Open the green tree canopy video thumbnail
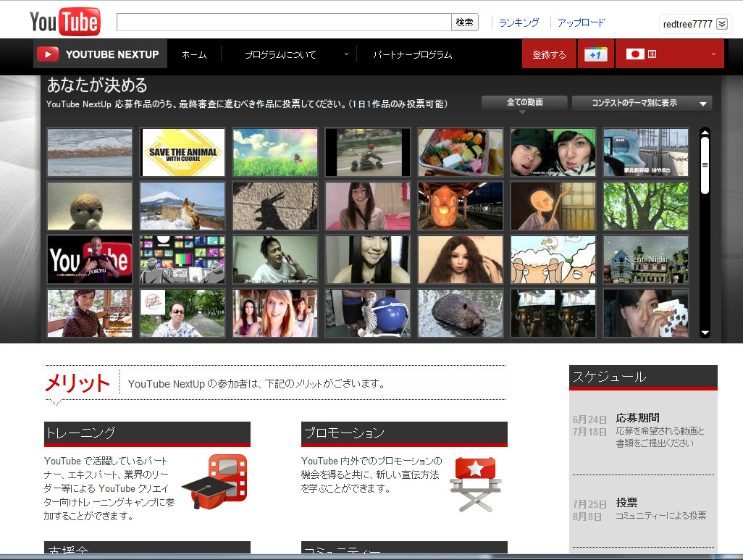The width and height of the screenshot is (743, 560). [x=646, y=206]
